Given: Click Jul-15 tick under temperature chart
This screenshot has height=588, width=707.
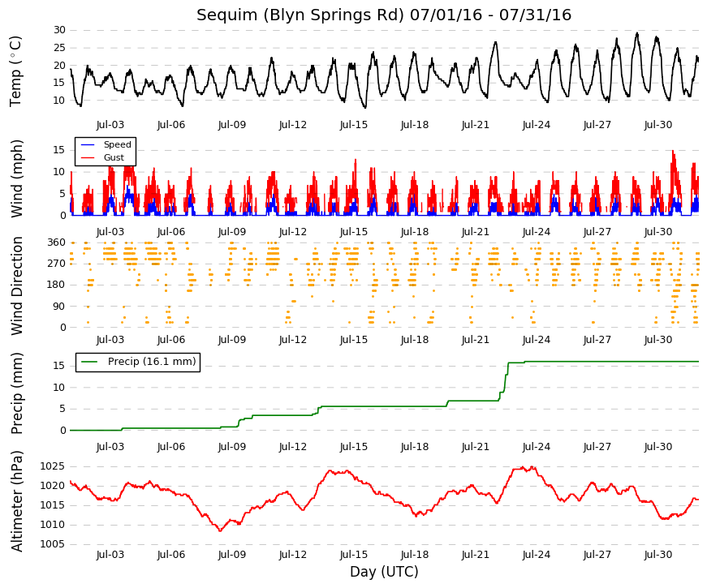Looking at the screenshot, I should click(354, 125).
